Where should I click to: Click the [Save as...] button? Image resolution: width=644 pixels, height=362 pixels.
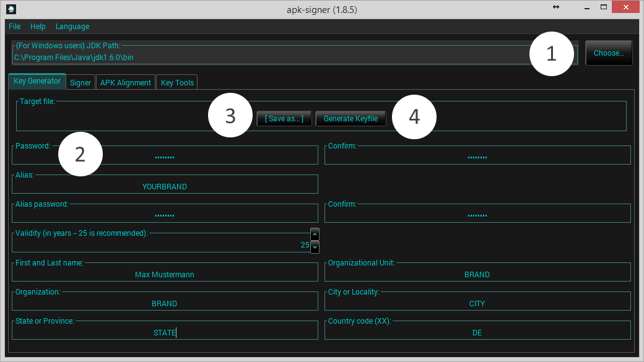coord(284,119)
